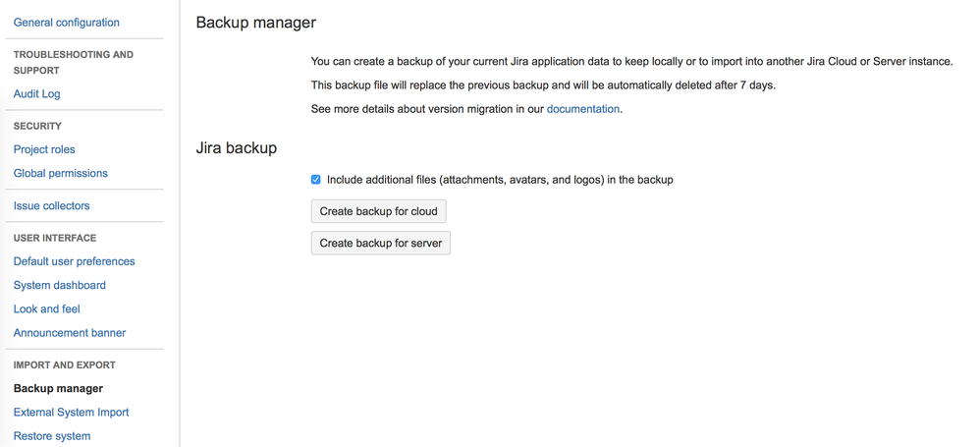Open Global permissions page
The width and height of the screenshot is (980, 447).
61,173
